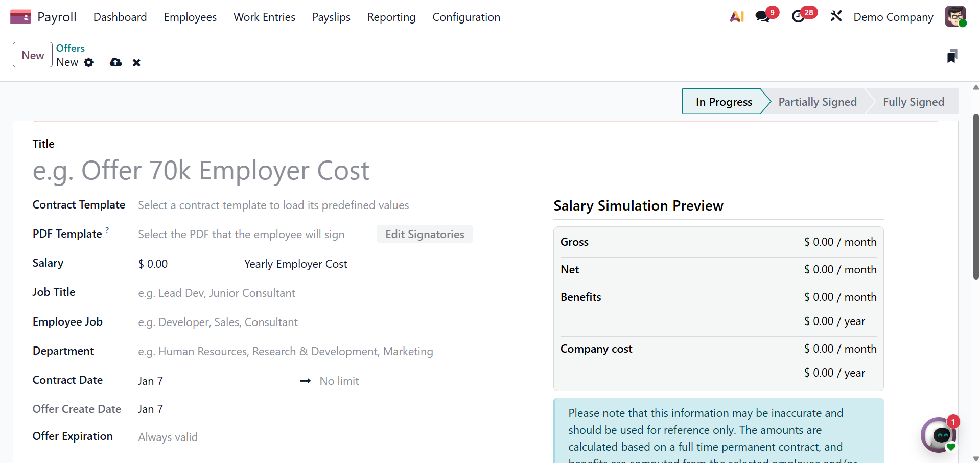Click the Edit Signatories button
This screenshot has height=463, width=980.
(425, 235)
